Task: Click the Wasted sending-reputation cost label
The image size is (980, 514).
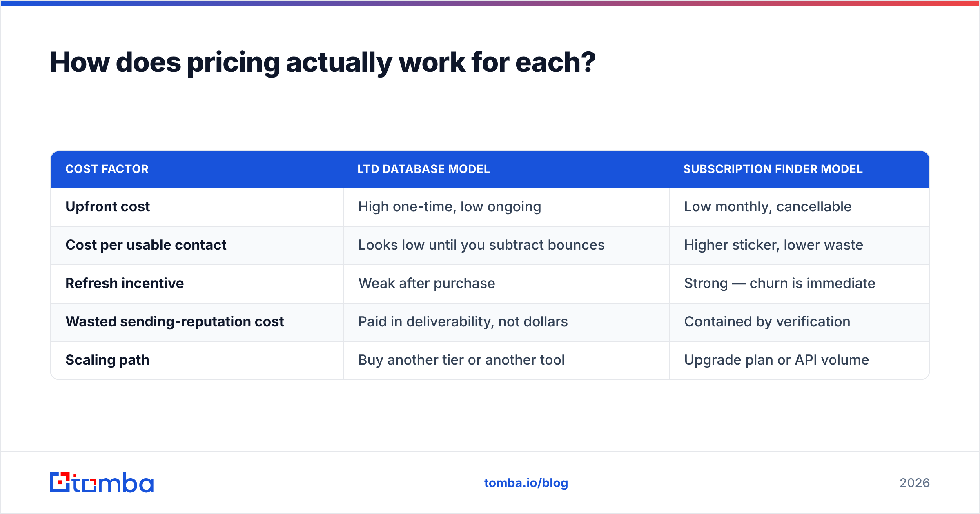Action: pos(175,322)
